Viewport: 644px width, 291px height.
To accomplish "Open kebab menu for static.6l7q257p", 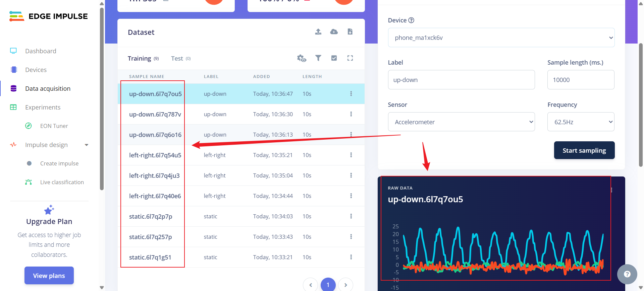I will [x=351, y=237].
